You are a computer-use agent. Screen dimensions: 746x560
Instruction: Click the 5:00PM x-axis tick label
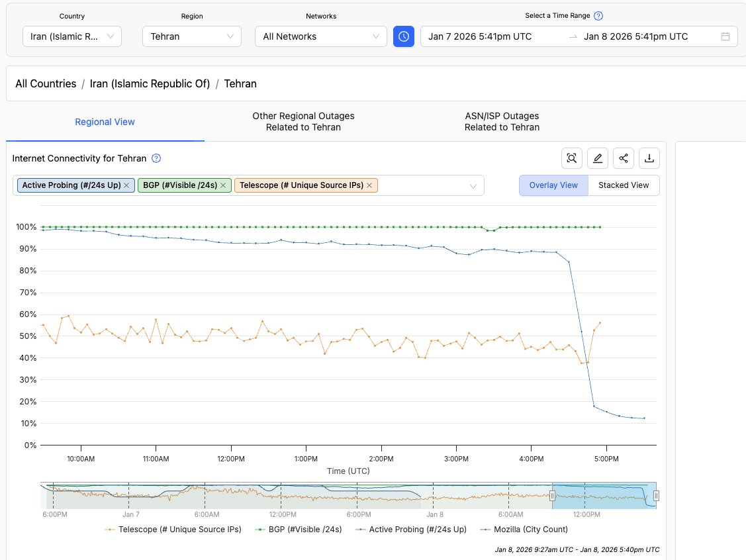[606, 459]
